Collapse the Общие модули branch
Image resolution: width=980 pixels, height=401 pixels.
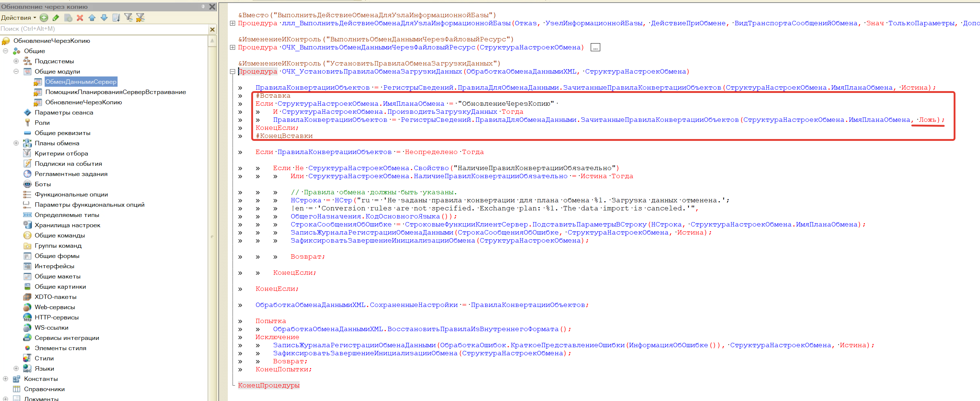click(x=16, y=71)
